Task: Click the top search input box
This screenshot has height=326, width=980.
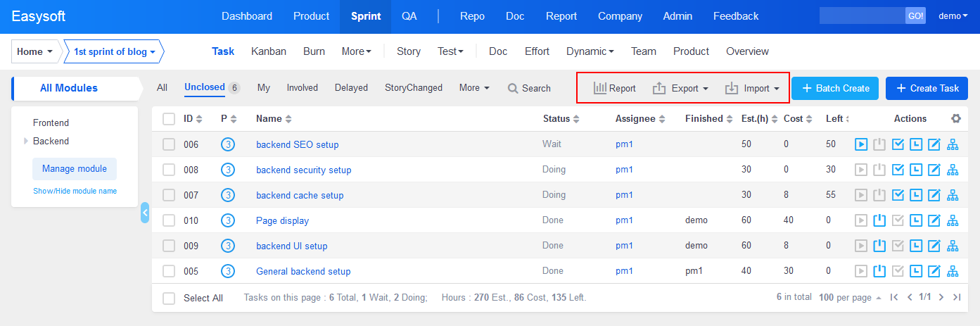Action: tap(862, 16)
